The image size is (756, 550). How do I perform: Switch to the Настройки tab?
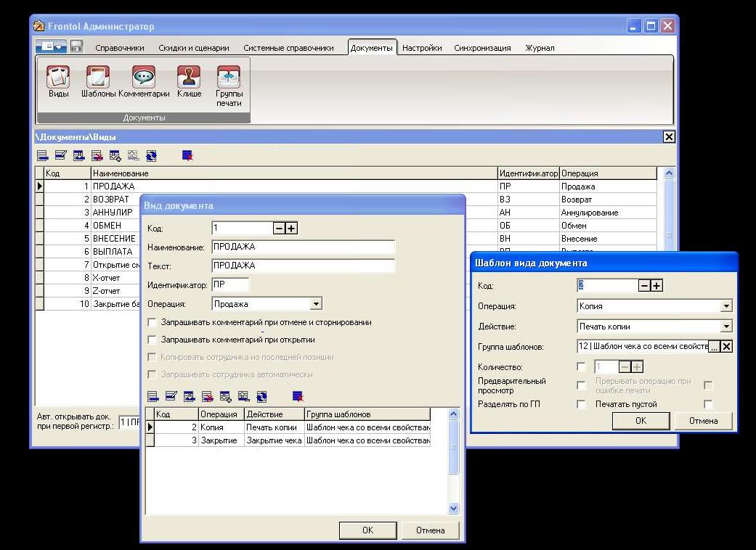pyautogui.click(x=422, y=48)
